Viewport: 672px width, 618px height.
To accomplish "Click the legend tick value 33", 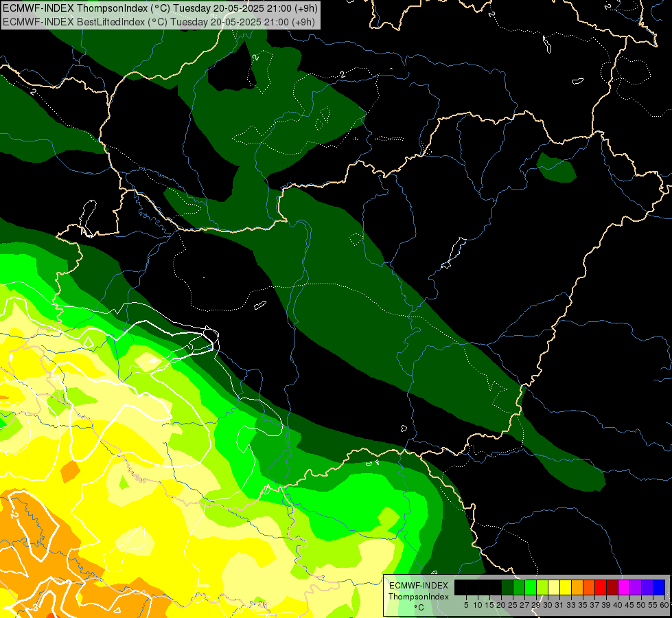I will pos(571,605).
